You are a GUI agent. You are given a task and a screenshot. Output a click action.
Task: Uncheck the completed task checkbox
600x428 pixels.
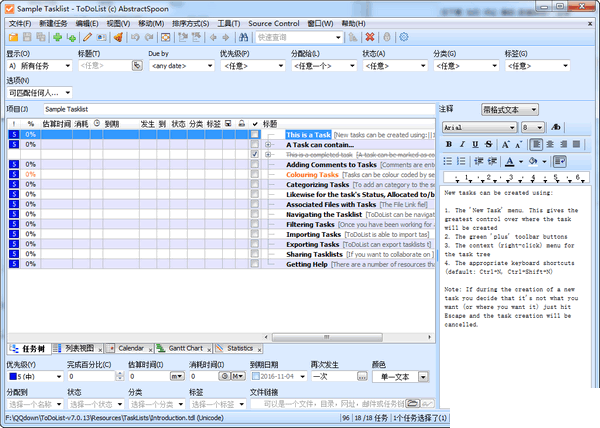(x=254, y=155)
